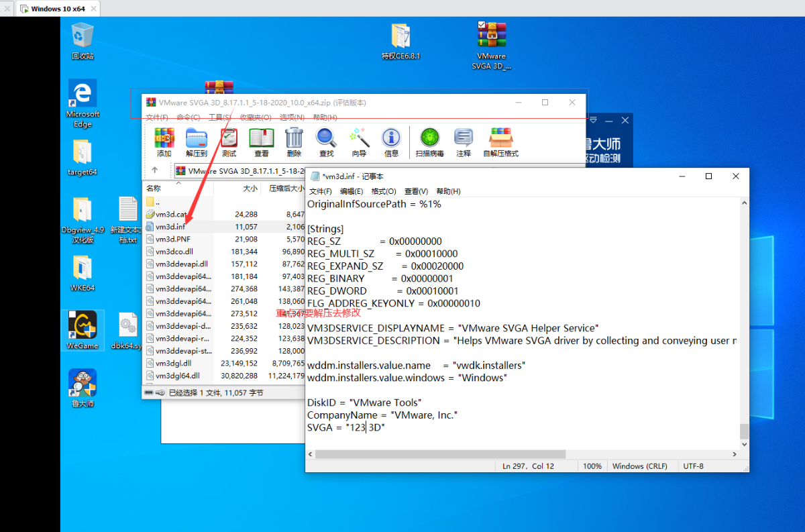The height and width of the screenshot is (532, 805).
Task: Select the Microsoft Edge desktop shortcut
Action: pyautogui.click(x=83, y=103)
